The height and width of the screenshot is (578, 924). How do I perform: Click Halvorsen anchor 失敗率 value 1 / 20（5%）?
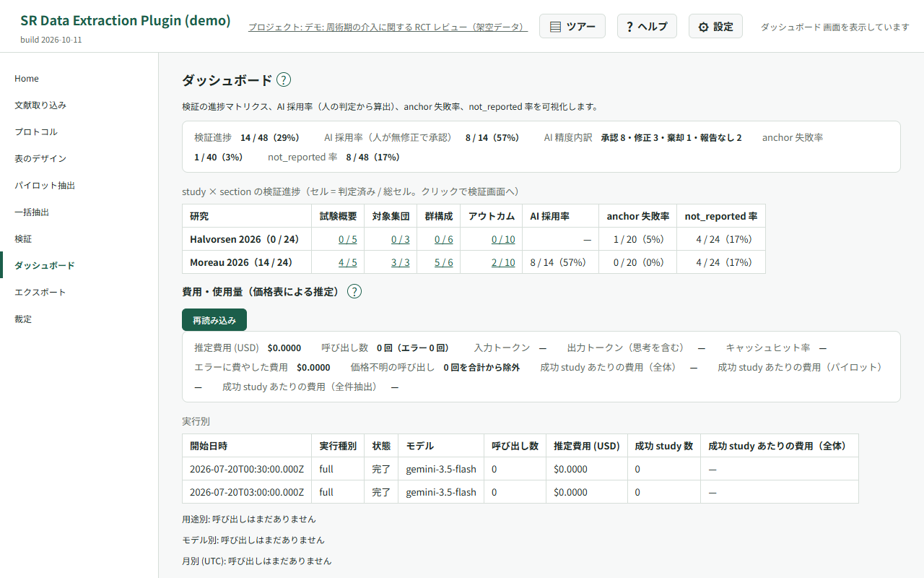coord(639,239)
